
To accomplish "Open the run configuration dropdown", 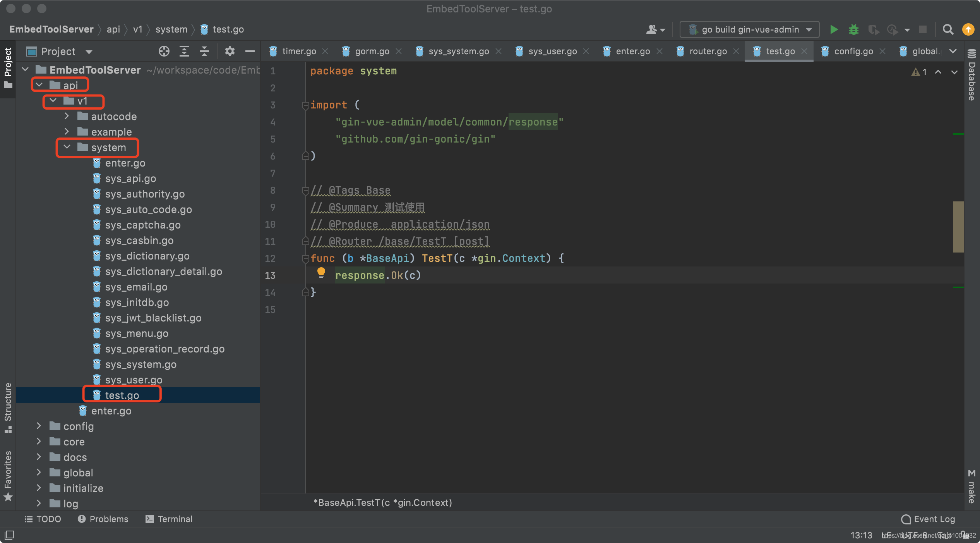I will pos(750,29).
